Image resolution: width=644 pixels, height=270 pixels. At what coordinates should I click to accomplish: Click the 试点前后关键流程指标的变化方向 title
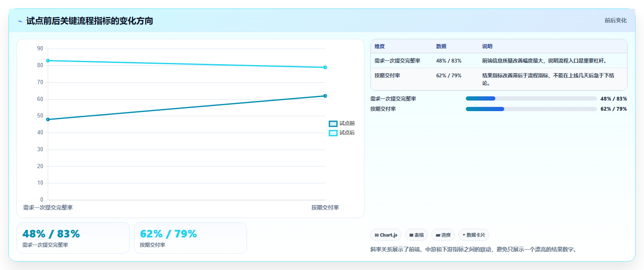(90, 21)
